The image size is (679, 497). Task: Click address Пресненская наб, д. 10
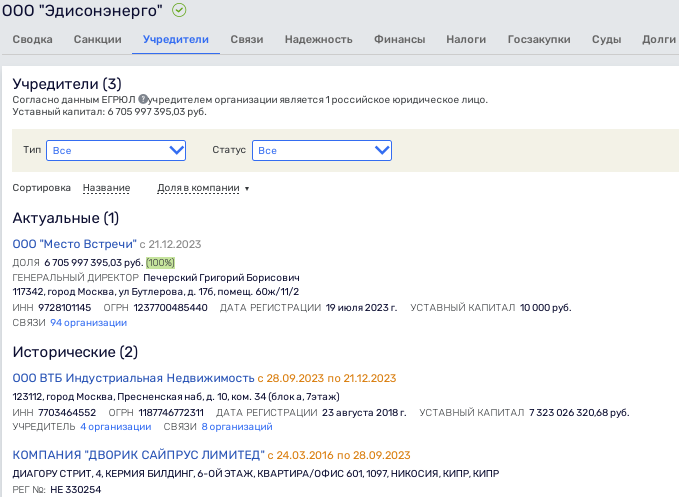pyautogui.click(x=172, y=397)
